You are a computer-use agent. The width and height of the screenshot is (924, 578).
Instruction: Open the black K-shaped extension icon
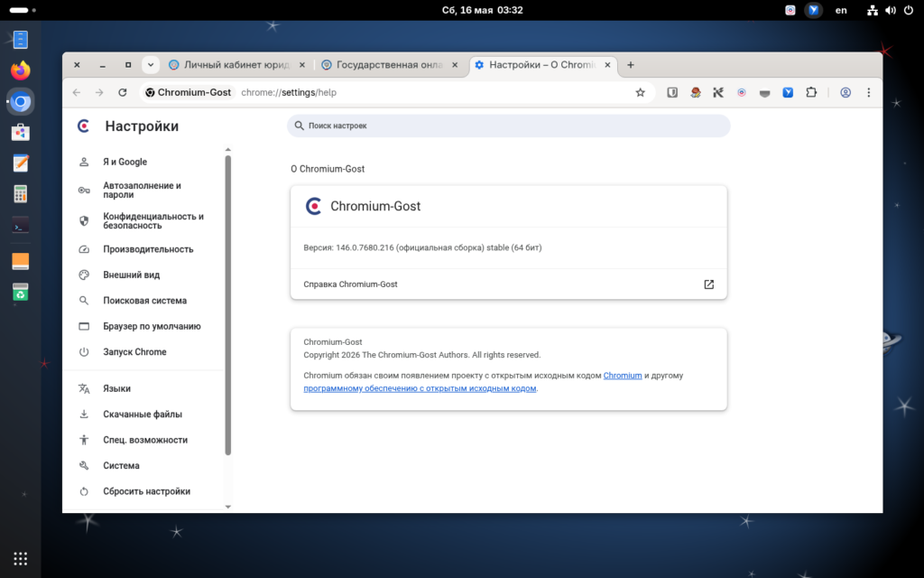[x=718, y=93]
